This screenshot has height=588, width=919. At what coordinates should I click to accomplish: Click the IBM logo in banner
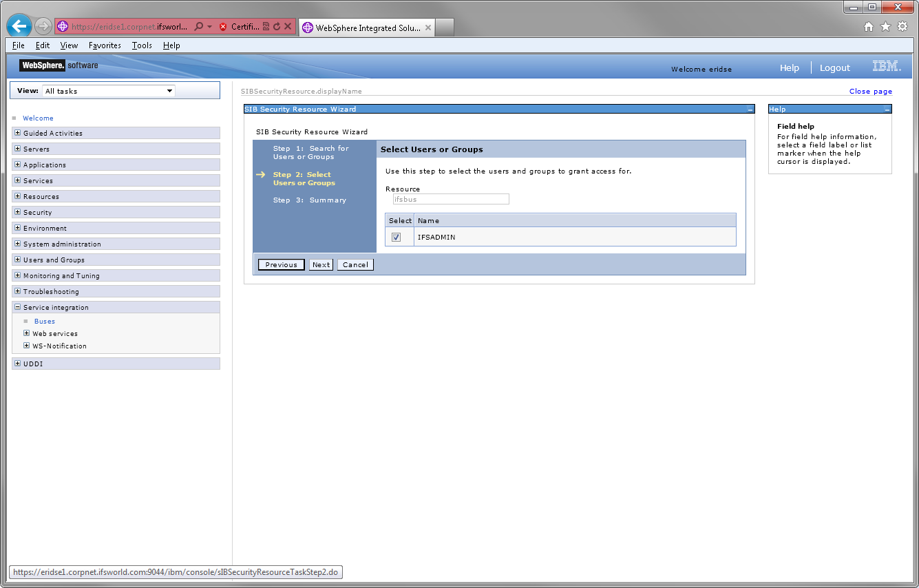pos(886,66)
